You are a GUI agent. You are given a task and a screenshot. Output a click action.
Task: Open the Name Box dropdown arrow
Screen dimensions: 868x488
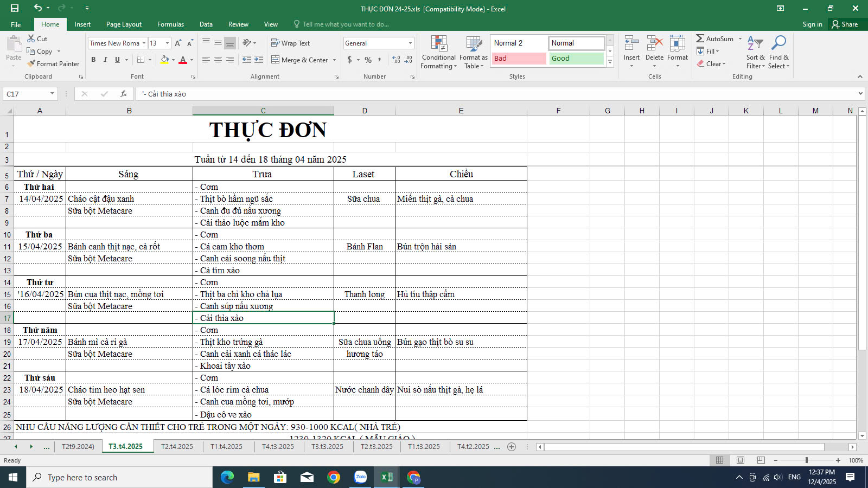52,94
